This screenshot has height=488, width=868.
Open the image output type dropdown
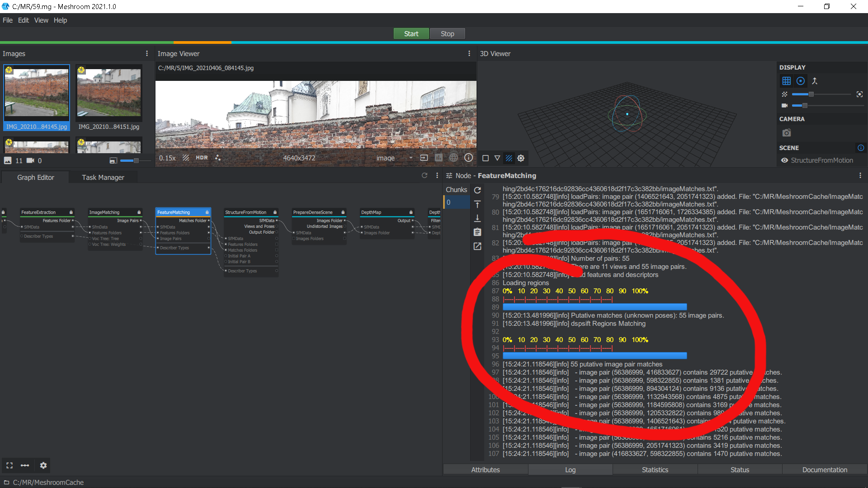click(394, 158)
